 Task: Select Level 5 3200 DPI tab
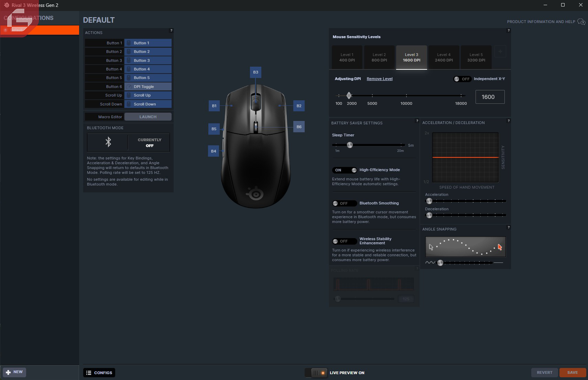476,57
